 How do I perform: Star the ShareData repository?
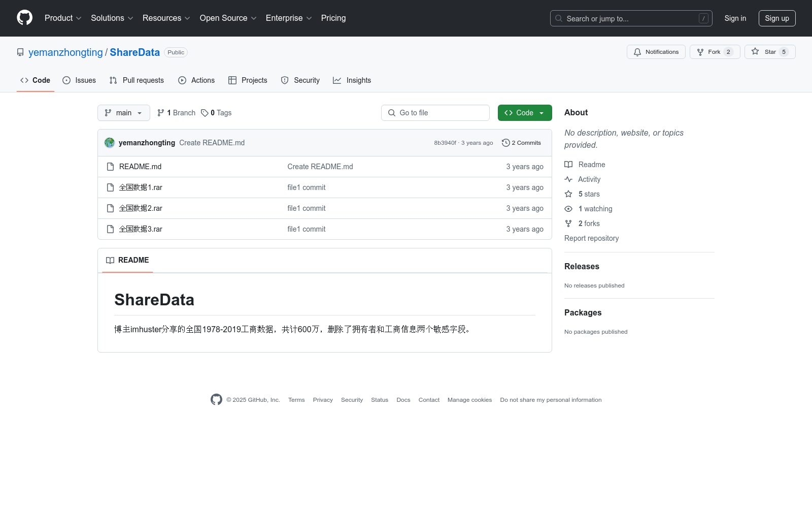(770, 52)
